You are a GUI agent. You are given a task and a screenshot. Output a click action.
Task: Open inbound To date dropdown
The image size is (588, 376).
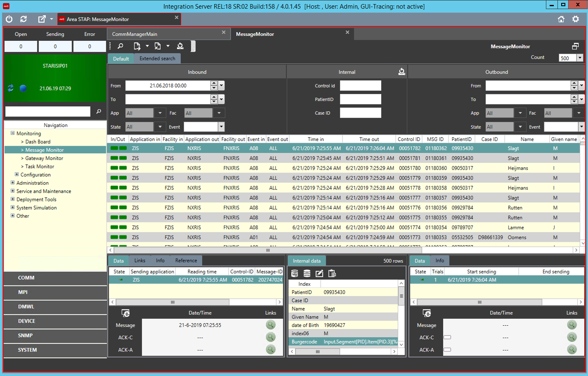coord(222,99)
